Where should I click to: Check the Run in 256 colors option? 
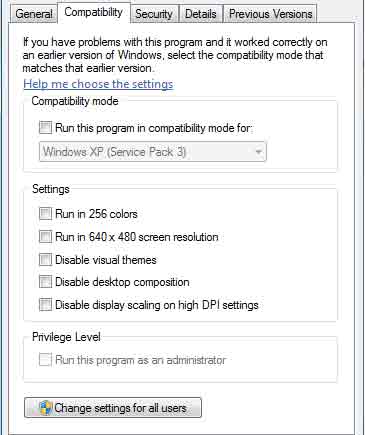(x=45, y=213)
